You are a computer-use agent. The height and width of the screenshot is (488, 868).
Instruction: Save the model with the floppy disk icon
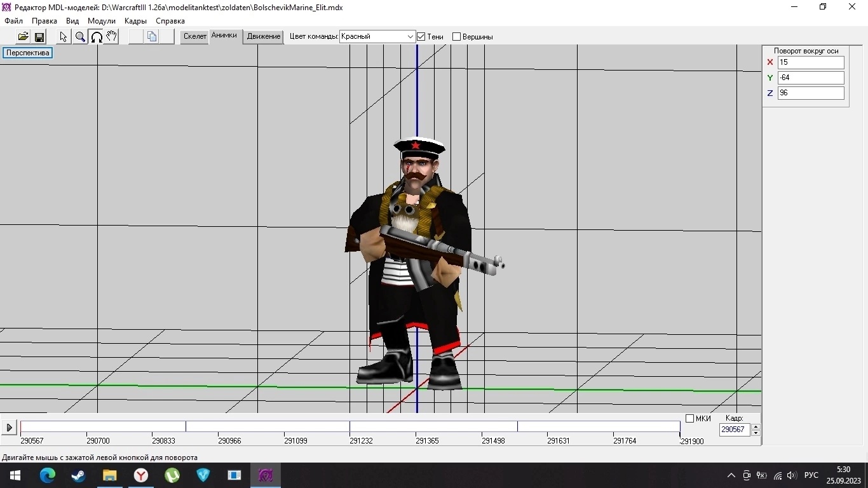pyautogui.click(x=39, y=37)
